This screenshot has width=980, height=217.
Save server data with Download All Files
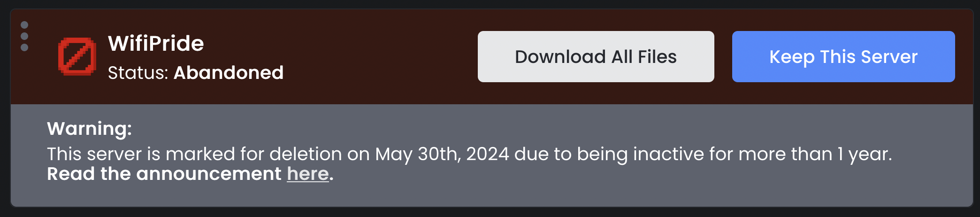pos(596,57)
